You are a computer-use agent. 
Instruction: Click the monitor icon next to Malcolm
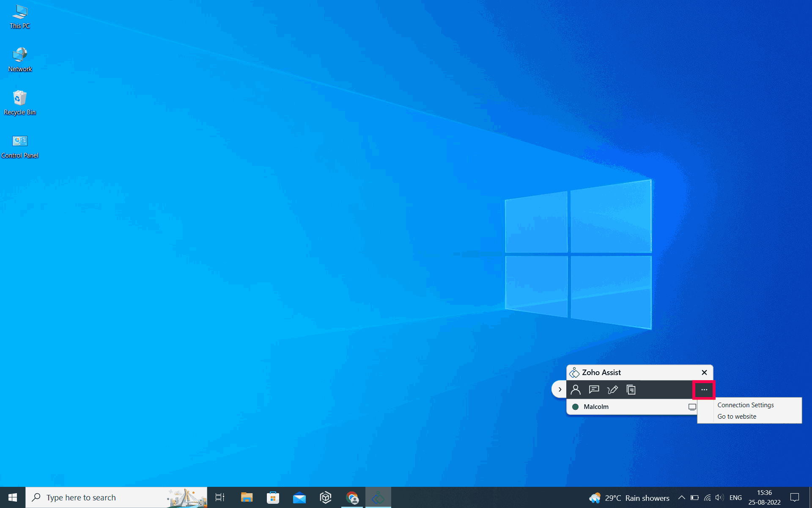click(692, 407)
